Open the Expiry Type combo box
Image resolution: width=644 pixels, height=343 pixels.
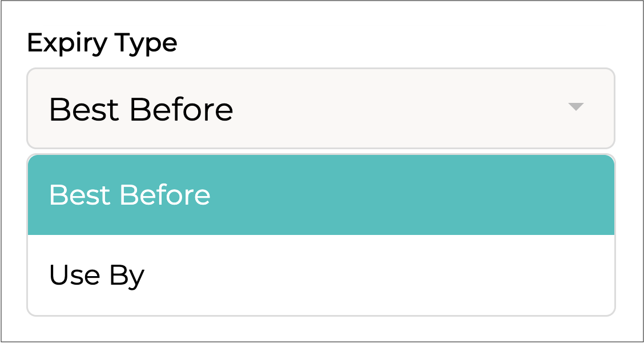click(x=320, y=109)
